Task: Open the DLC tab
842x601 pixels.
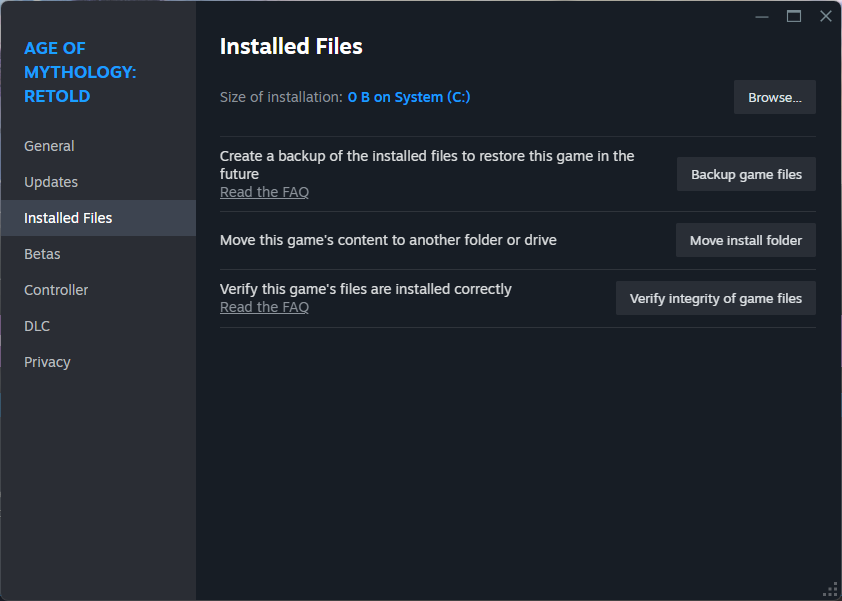Action: [37, 326]
